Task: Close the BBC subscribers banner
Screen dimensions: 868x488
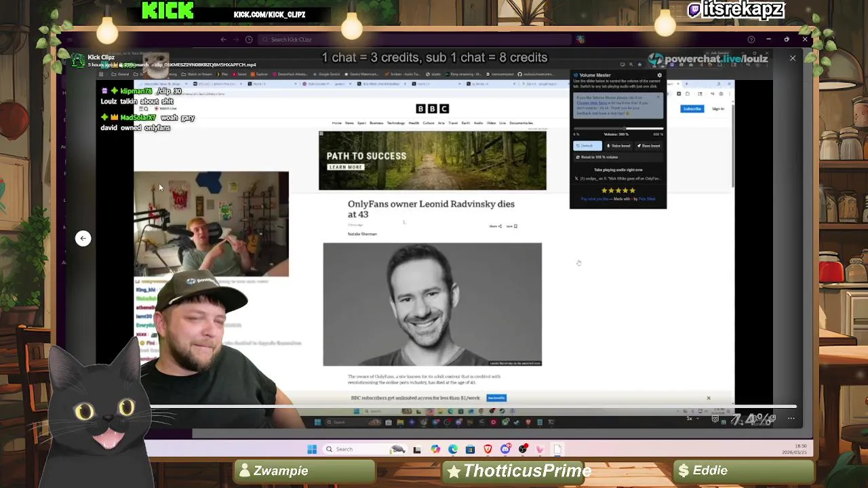Action: tap(709, 398)
